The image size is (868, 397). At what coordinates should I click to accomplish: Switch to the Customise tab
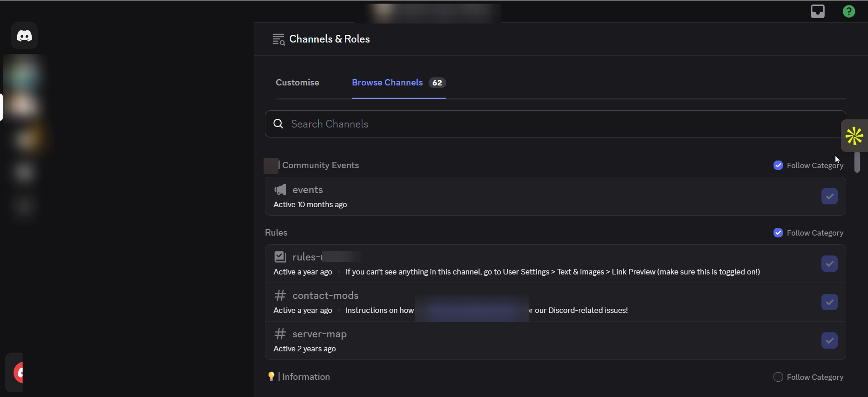pyautogui.click(x=297, y=83)
